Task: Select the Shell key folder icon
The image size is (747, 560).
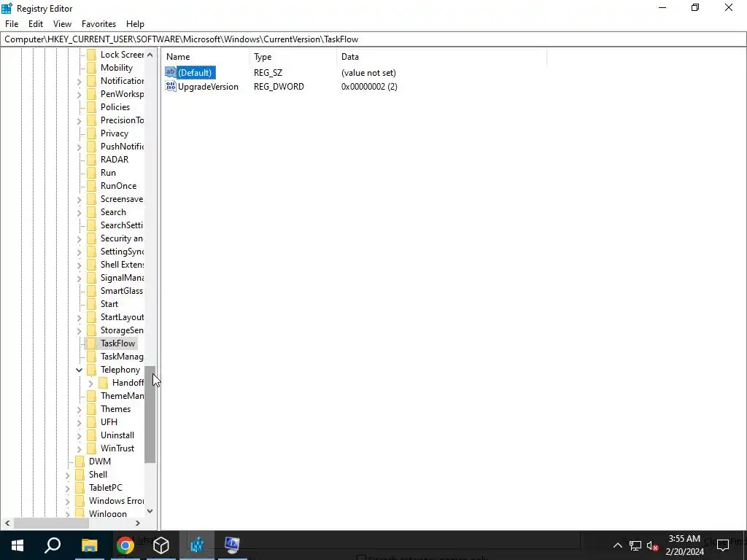Action: click(x=80, y=474)
